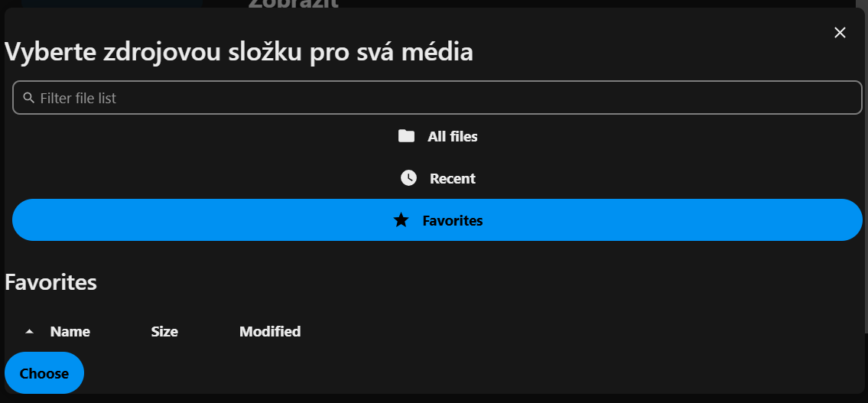Click 'Filter file list' placeholder text
Viewport: 868px width, 403px height.
coord(78,98)
